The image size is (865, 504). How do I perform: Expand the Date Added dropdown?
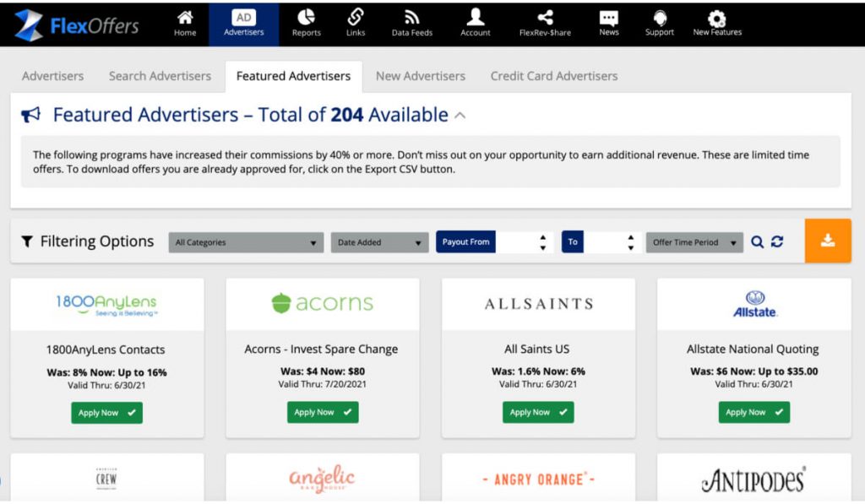click(x=379, y=241)
